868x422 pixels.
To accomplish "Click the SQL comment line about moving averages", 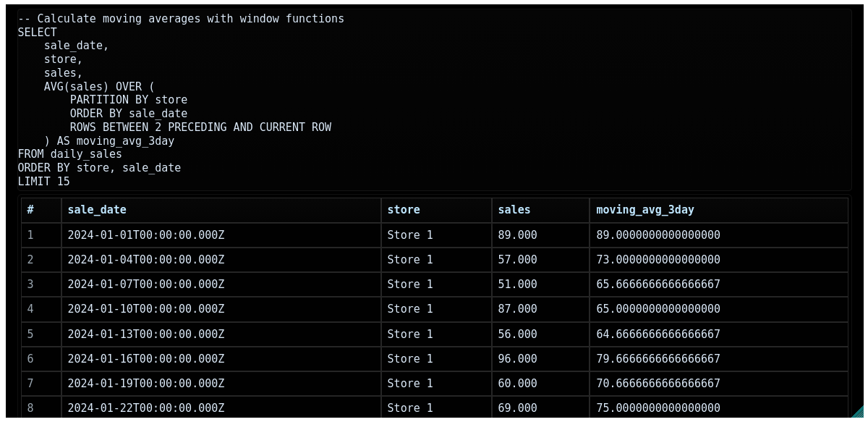I will click(181, 19).
